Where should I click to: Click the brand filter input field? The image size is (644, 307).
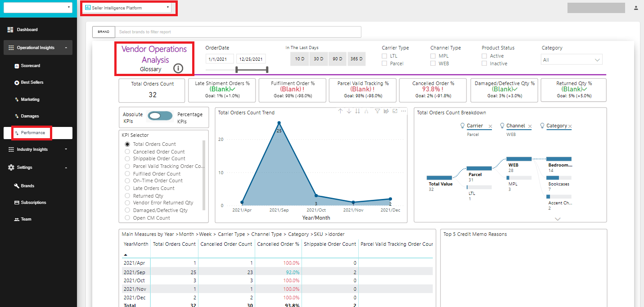[238, 32]
